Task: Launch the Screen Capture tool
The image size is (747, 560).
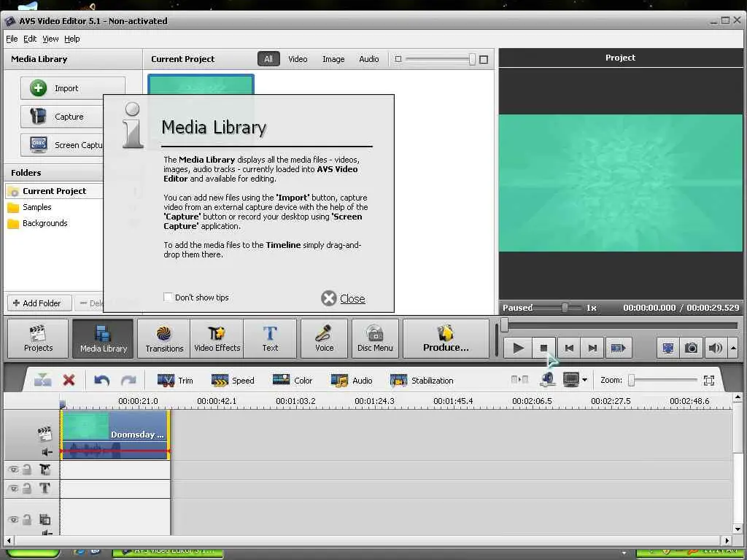Action: tap(62, 145)
